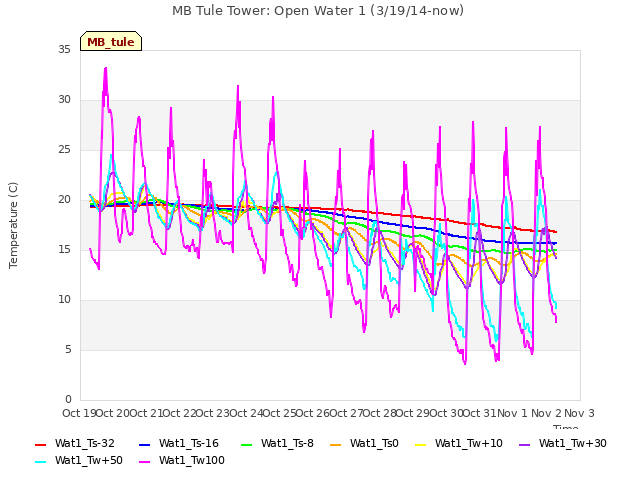The width and height of the screenshot is (640, 480).
Task: Select the Wat1_Tw+30 legend label
Action: click(x=573, y=443)
